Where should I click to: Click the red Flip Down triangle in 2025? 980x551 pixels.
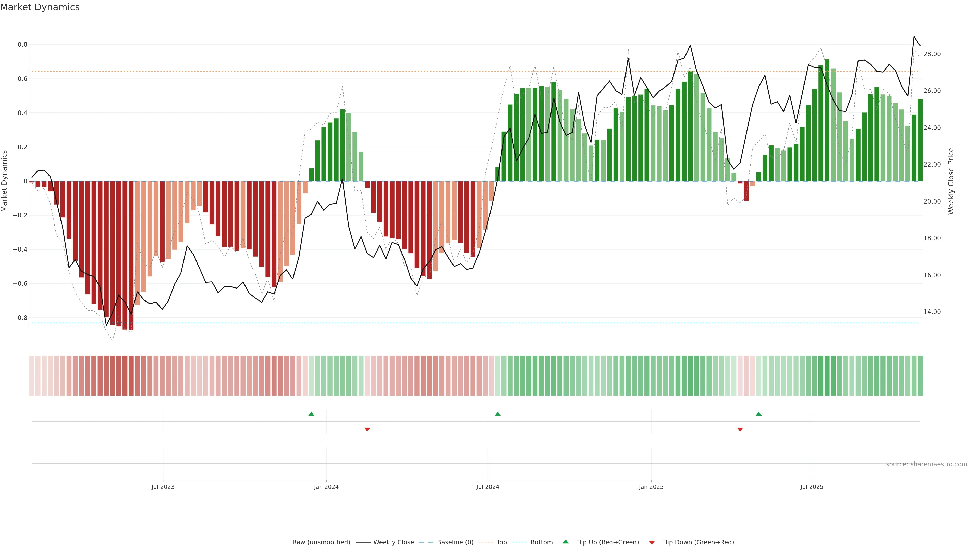[740, 429]
